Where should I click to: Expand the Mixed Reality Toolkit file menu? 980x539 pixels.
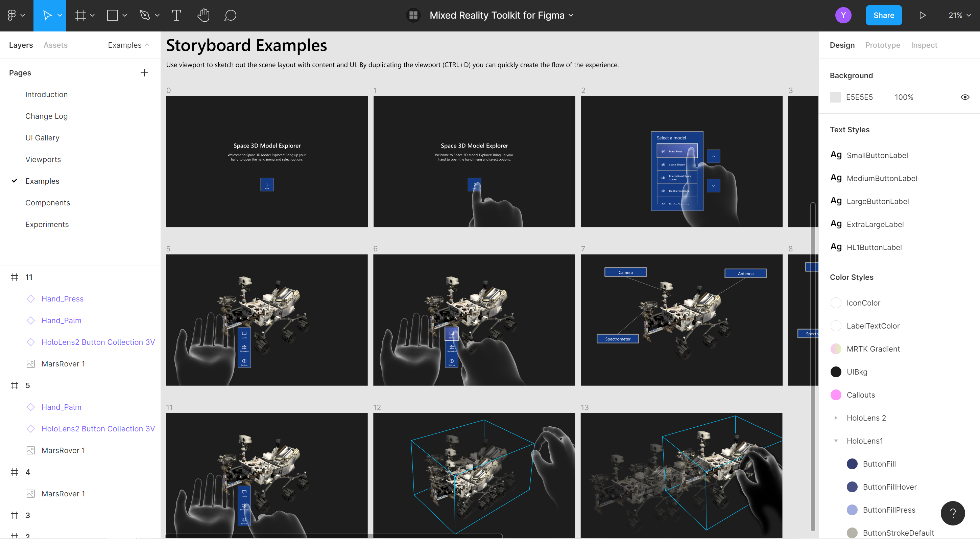570,15
